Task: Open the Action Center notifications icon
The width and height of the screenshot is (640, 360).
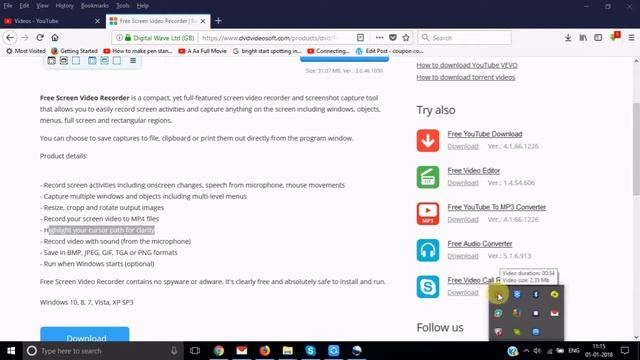Action: coord(625,351)
